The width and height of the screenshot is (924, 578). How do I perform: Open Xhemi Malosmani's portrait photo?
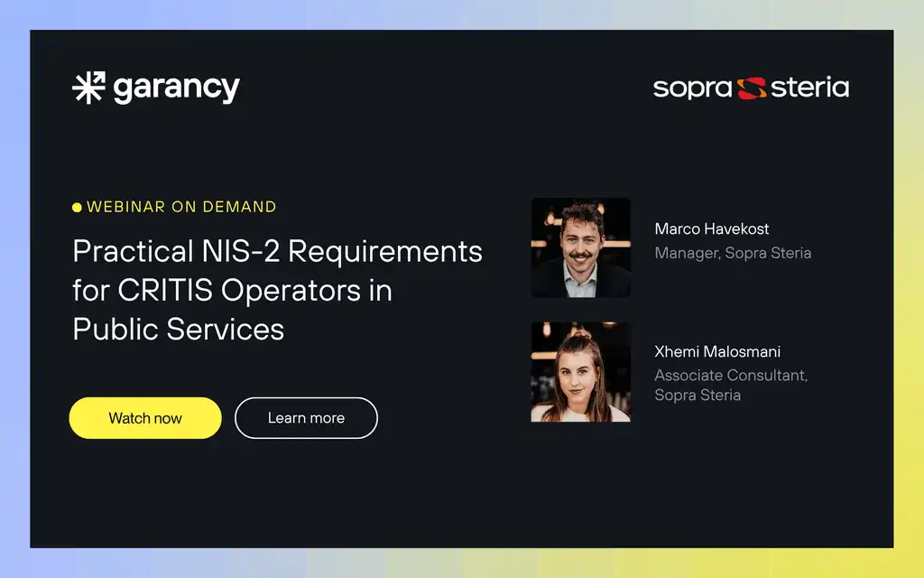[x=580, y=371]
